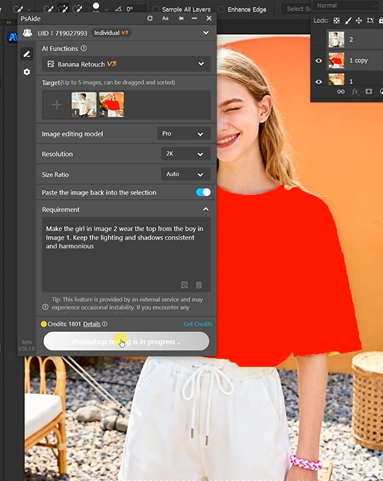Viewport: 383px width, 481px height.
Task: Click the credits Details link
Action: point(92,324)
